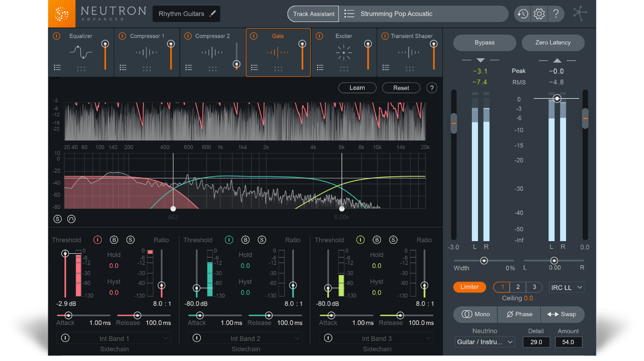
Task: Click the Track Assistant button
Action: coord(312,14)
